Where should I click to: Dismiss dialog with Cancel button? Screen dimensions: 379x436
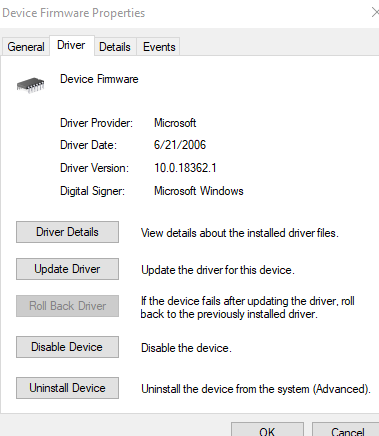pos(346,430)
